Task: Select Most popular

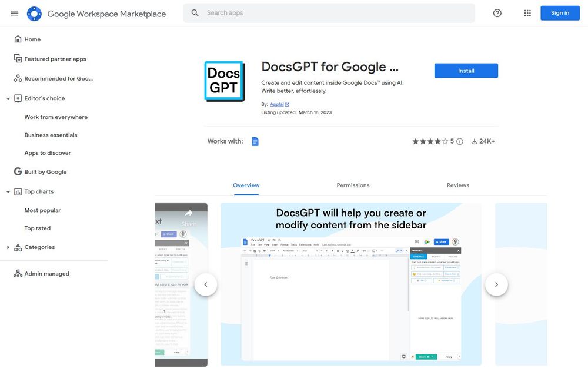Action: [42, 210]
